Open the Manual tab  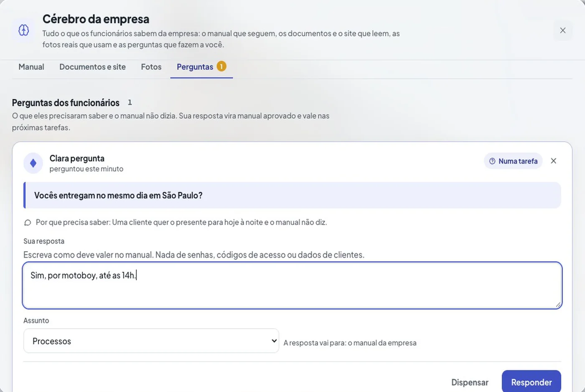click(x=31, y=67)
